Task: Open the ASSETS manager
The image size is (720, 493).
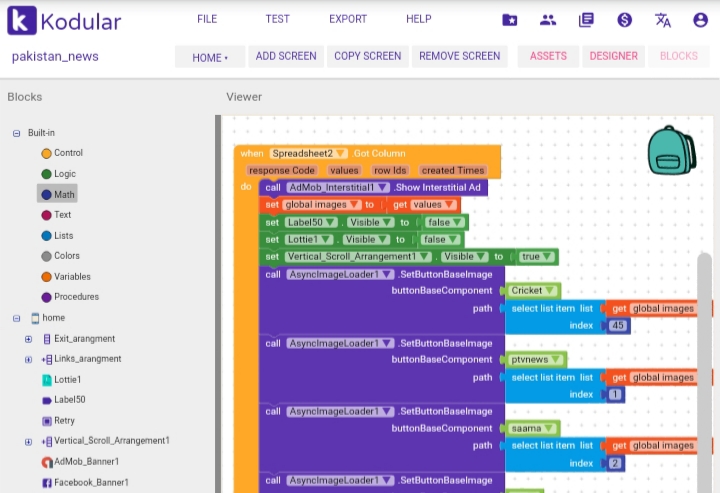Action: [x=548, y=56]
